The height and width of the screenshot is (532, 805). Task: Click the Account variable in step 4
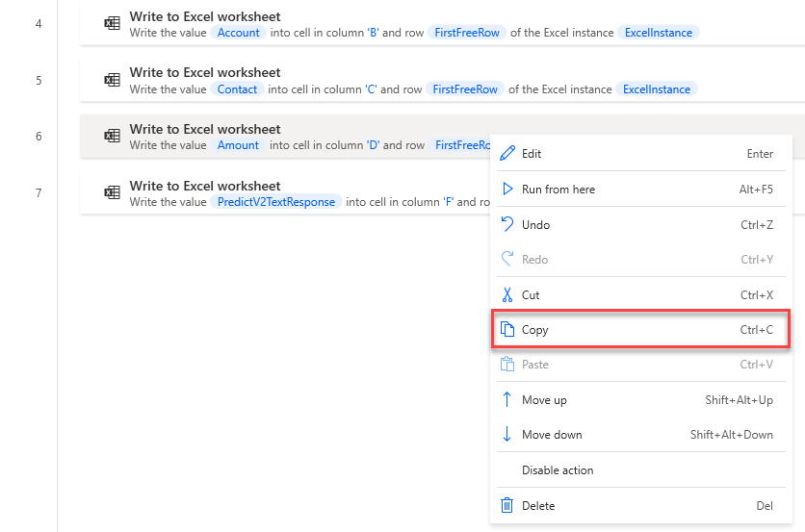(238, 33)
